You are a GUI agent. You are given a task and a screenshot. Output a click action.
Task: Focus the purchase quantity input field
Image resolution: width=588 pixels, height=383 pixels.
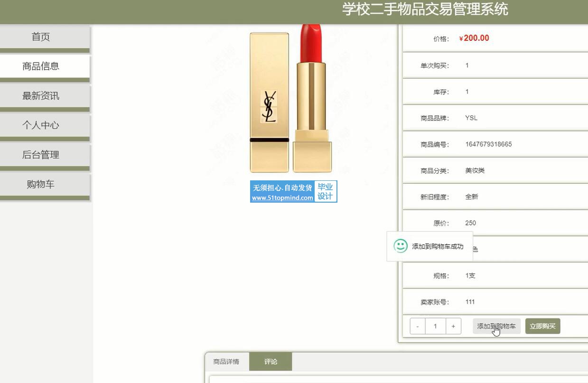[x=435, y=326]
